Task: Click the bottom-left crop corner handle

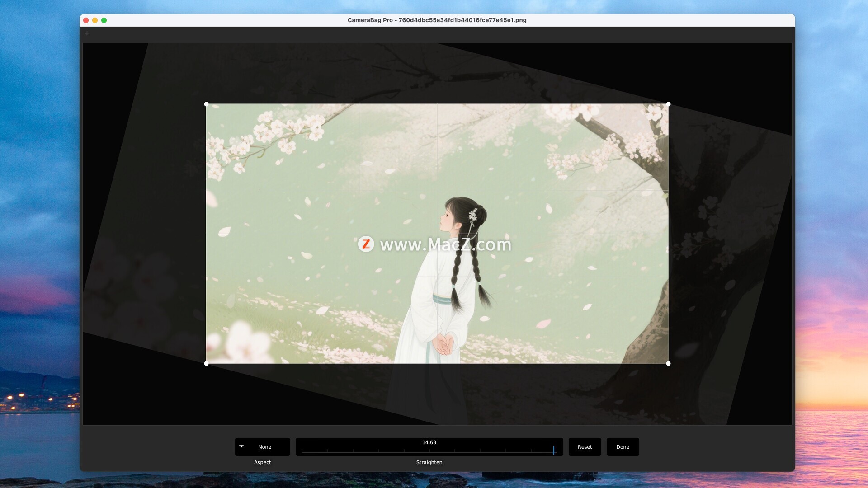Action: [207, 363]
